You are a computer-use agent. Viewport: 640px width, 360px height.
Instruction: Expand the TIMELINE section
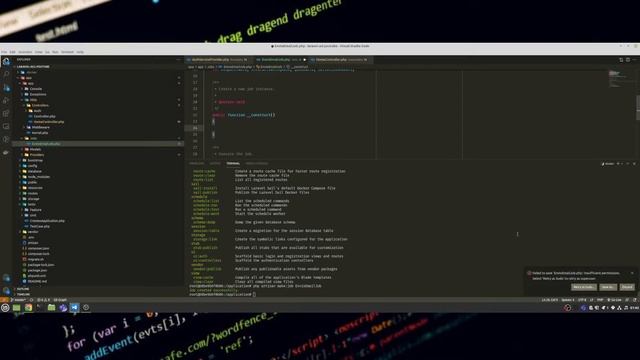(23, 294)
